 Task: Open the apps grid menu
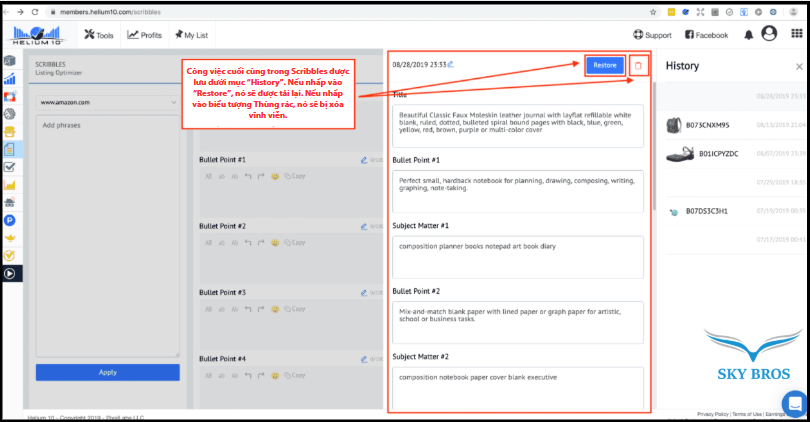point(796,35)
